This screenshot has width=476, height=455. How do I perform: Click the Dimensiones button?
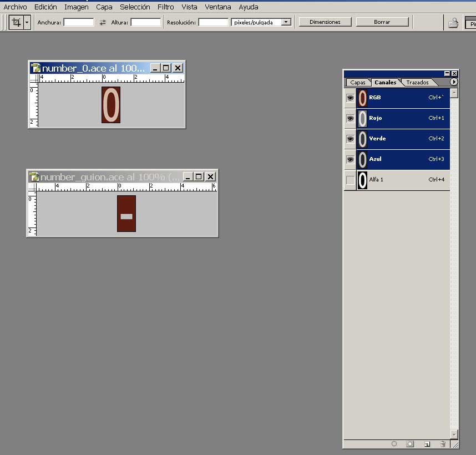pyautogui.click(x=325, y=22)
